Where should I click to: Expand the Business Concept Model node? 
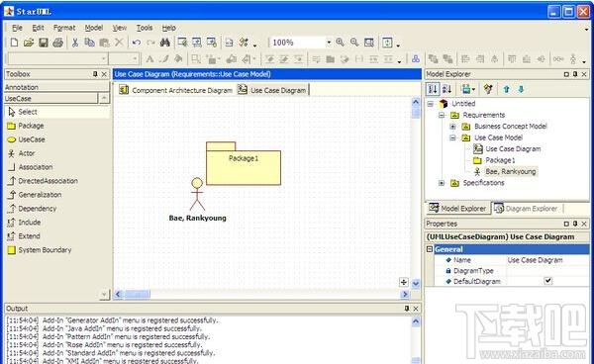point(452,127)
